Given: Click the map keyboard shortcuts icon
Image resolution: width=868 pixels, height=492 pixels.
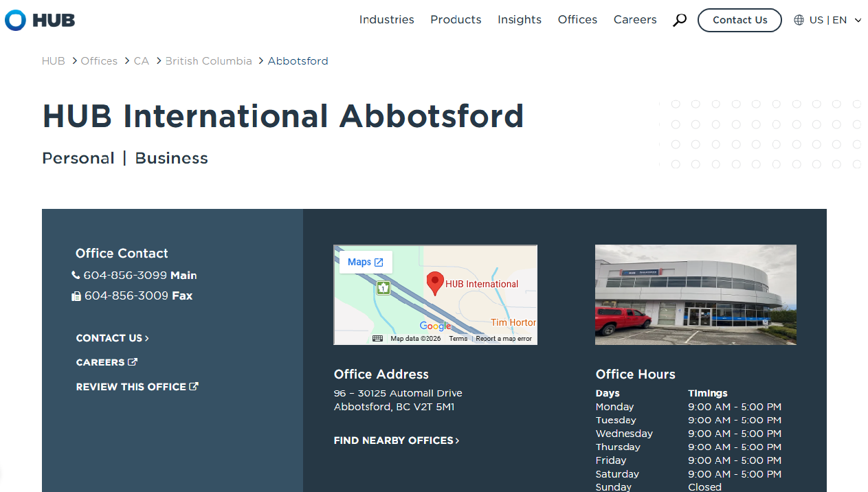Looking at the screenshot, I should tap(377, 338).
